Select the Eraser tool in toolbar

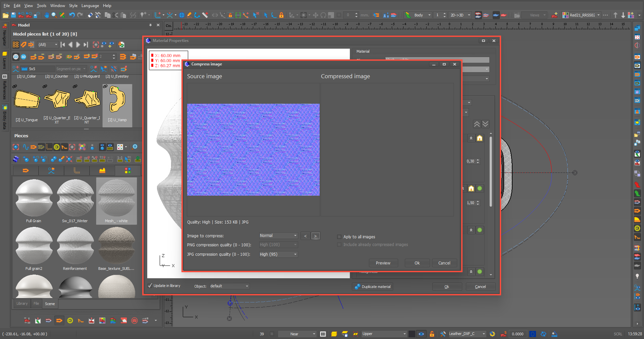90,15
